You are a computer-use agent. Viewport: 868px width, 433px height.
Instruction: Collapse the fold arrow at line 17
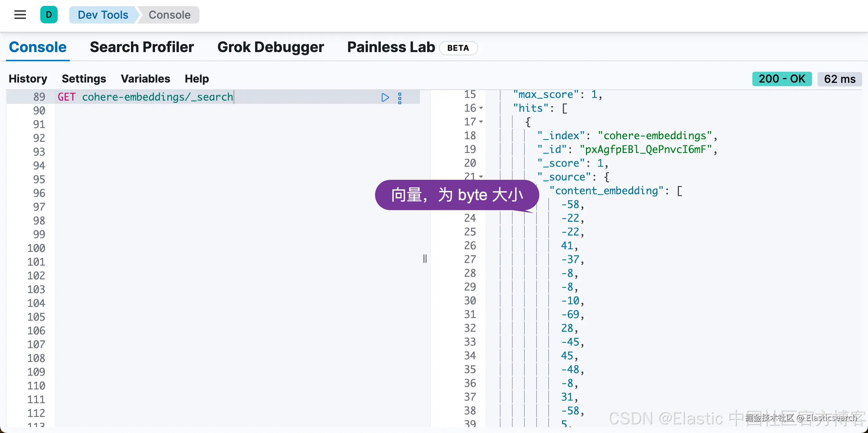(481, 122)
